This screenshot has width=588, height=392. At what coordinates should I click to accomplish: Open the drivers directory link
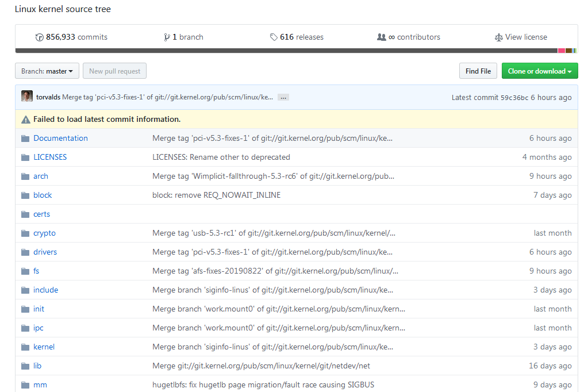pyautogui.click(x=45, y=252)
